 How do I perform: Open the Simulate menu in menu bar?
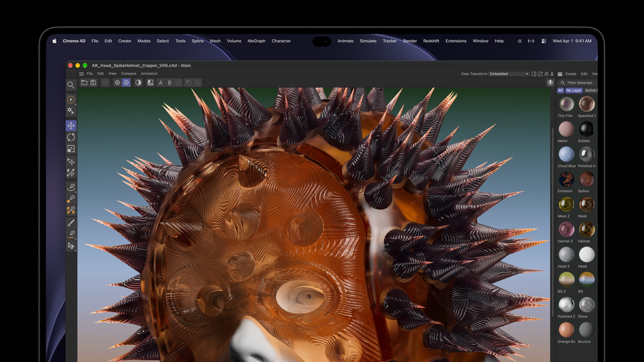(368, 41)
